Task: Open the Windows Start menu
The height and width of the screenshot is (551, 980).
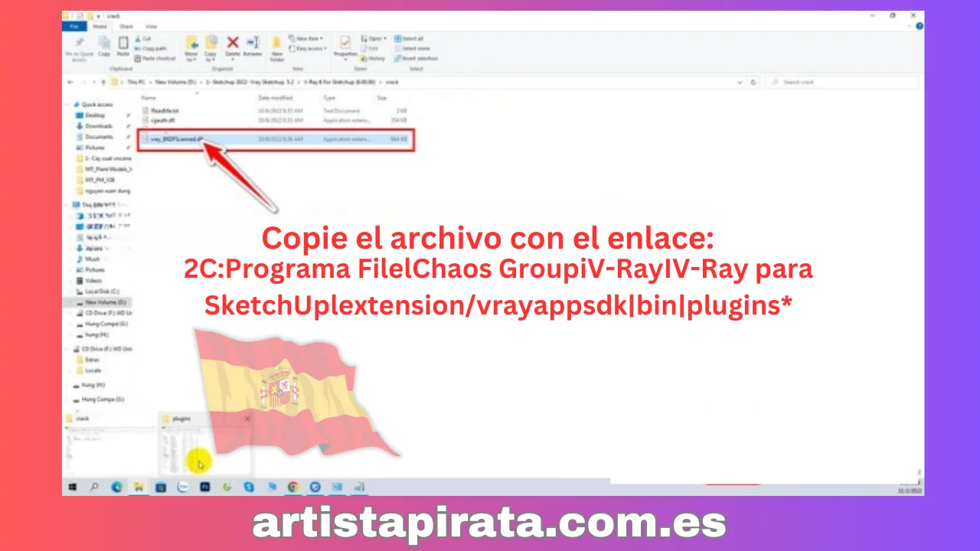Action: tap(73, 487)
